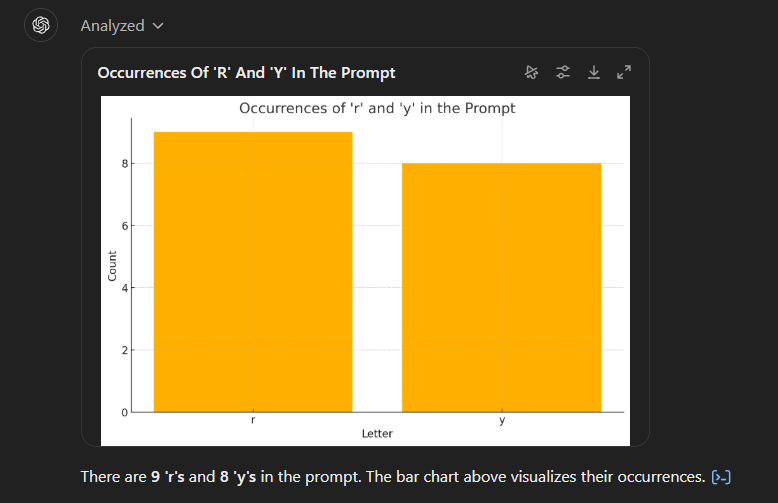
Task: Click the ChatGPT logo avatar
Action: click(x=41, y=25)
